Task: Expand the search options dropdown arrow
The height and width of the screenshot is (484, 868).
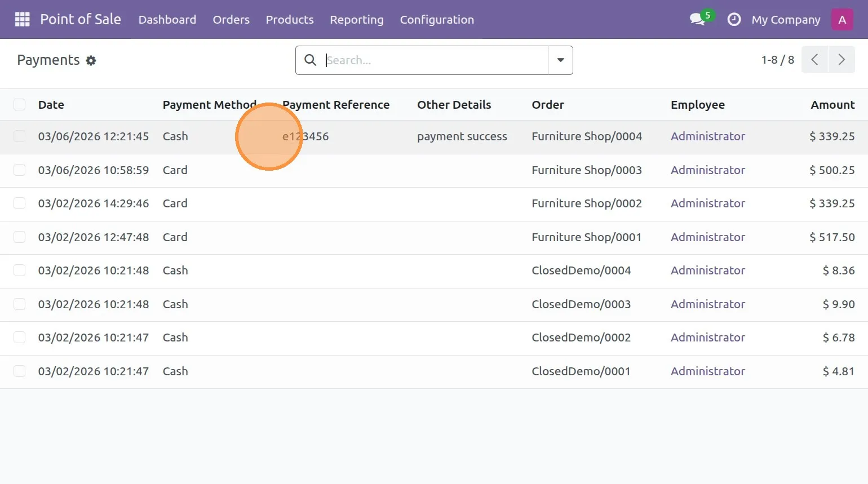Action: pyautogui.click(x=560, y=60)
